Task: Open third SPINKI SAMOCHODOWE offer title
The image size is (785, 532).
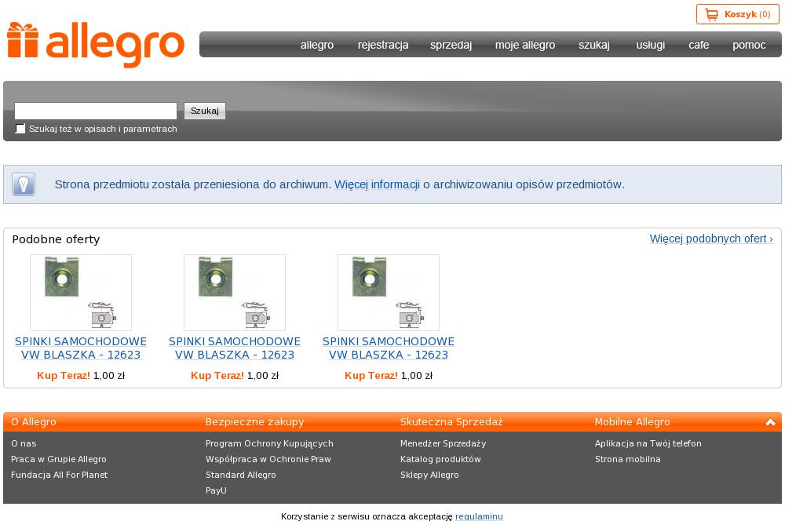Action: [x=389, y=348]
